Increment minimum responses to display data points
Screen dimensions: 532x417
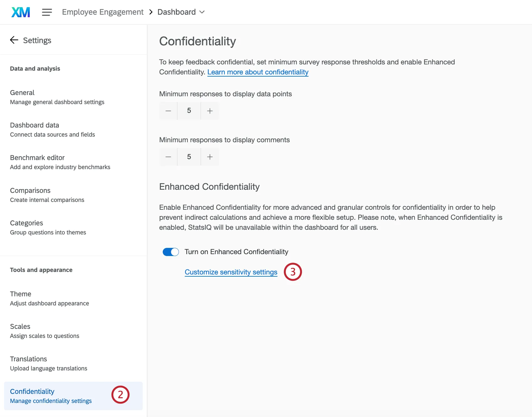[210, 111]
